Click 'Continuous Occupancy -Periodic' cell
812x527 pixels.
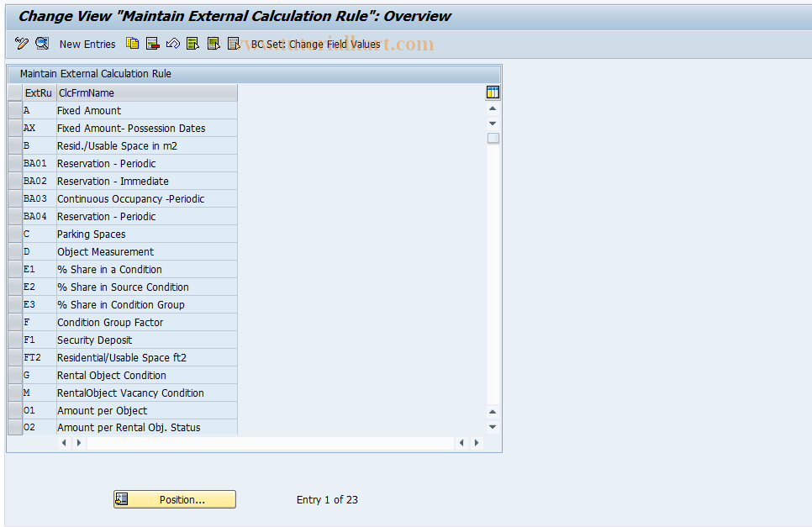(146, 198)
